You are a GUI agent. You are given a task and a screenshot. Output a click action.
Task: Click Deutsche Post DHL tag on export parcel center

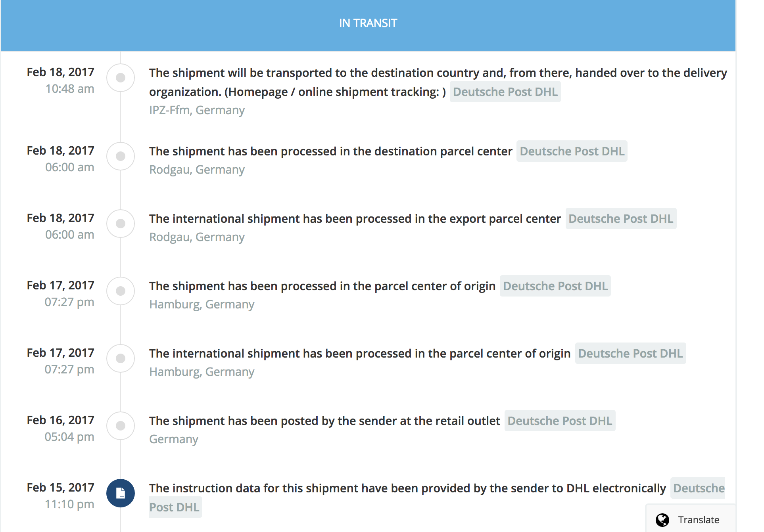(x=620, y=219)
